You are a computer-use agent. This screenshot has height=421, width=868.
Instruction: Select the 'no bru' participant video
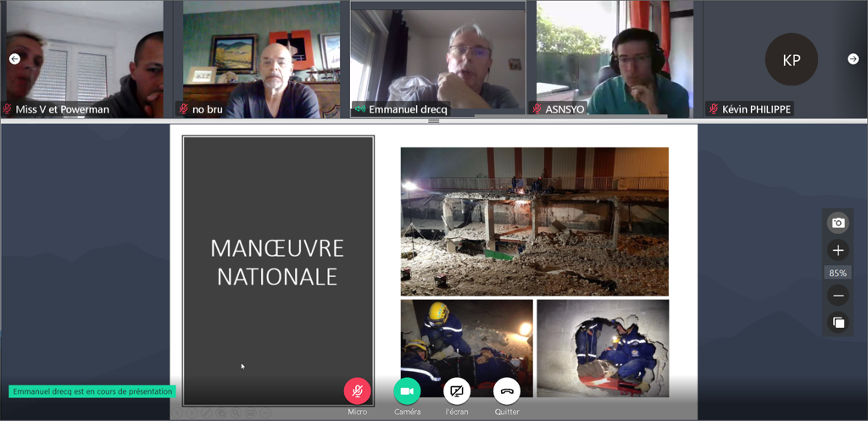click(261, 55)
